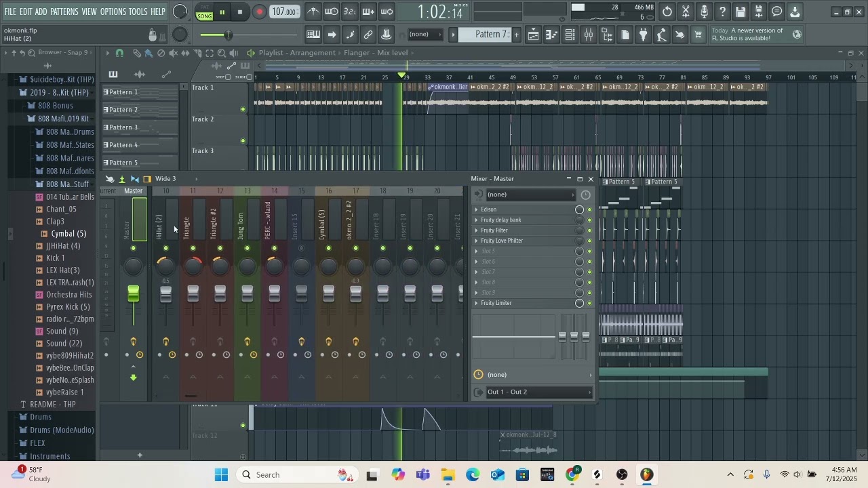Viewport: 868px width, 488px height.
Task: Expand the Fruity delay bank slot arrow
Action: (476, 220)
